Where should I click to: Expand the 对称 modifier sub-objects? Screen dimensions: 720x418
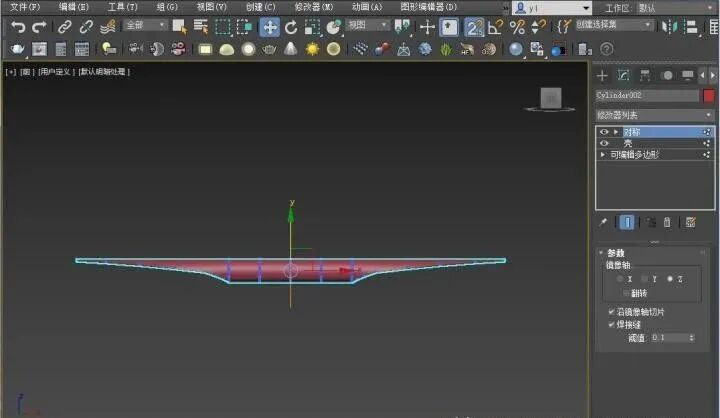pos(616,132)
